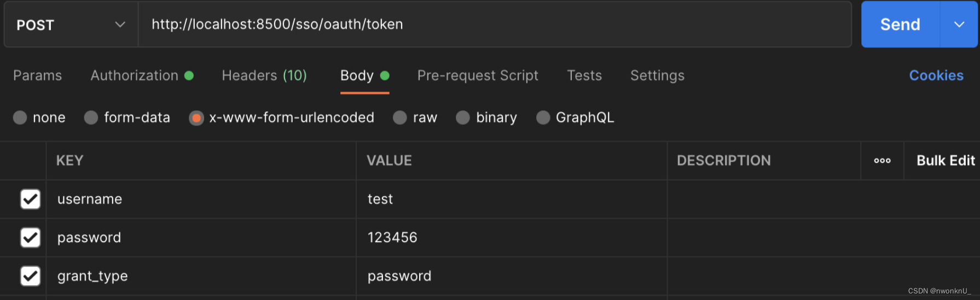Go to the Pre-request Script tab
This screenshot has height=300, width=980.
click(478, 75)
